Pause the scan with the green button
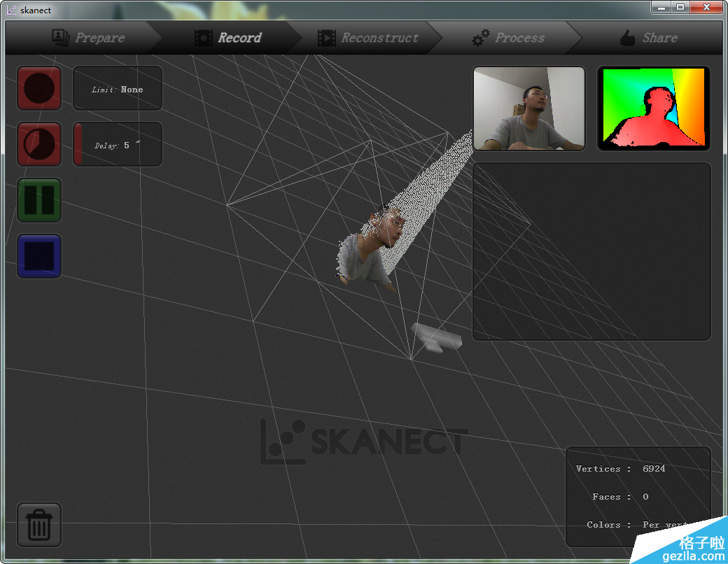Image resolution: width=728 pixels, height=564 pixels. (39, 200)
